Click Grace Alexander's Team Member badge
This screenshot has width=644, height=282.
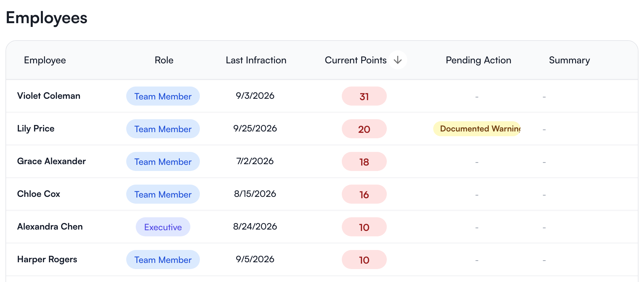tap(163, 161)
